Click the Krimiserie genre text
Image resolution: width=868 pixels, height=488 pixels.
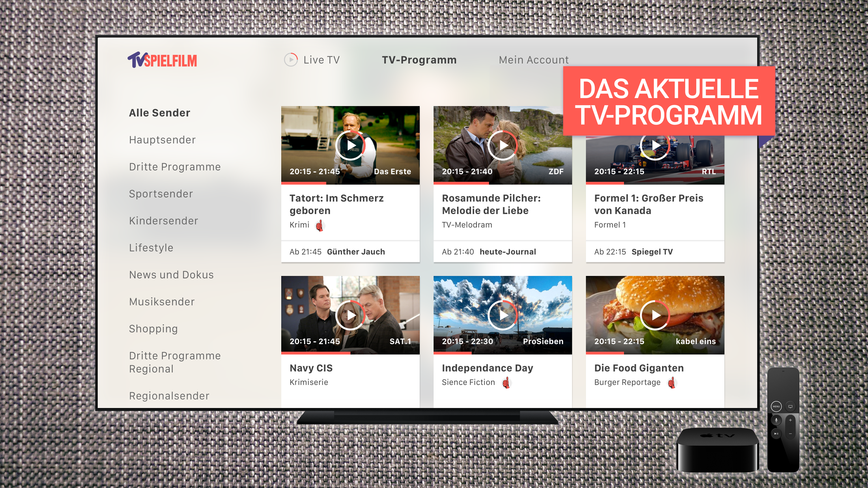coord(309,382)
